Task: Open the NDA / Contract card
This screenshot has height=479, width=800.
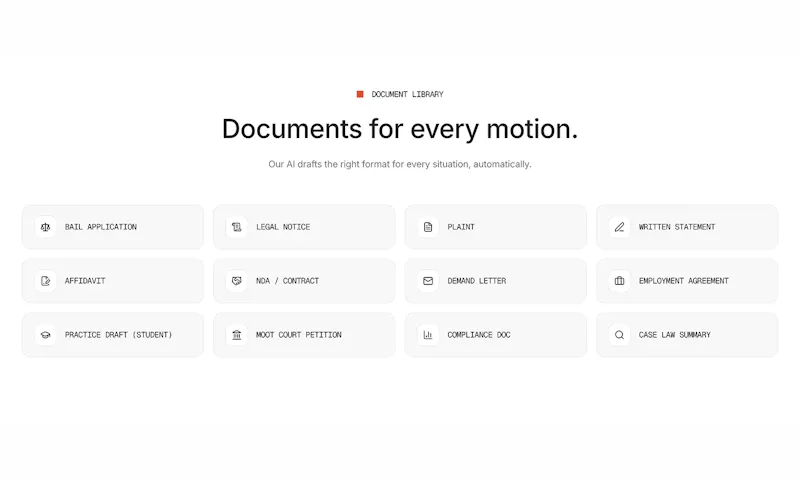Action: (304, 281)
